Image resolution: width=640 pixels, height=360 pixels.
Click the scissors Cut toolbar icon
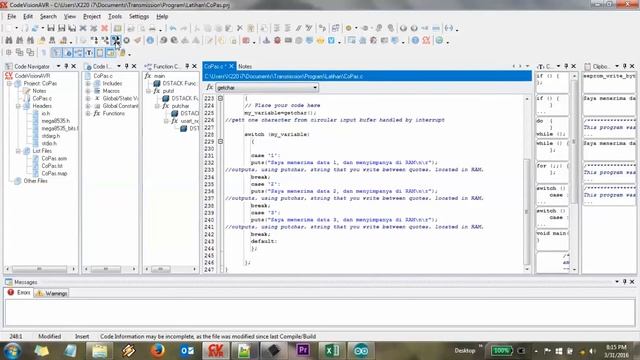point(197,28)
